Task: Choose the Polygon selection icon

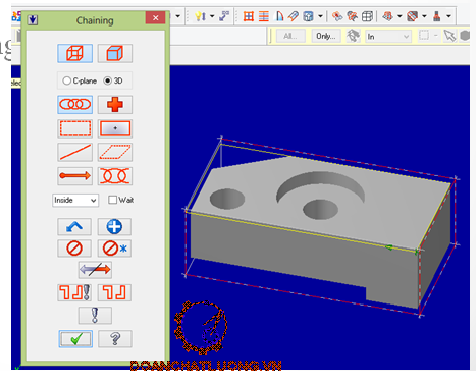Action: point(115,152)
